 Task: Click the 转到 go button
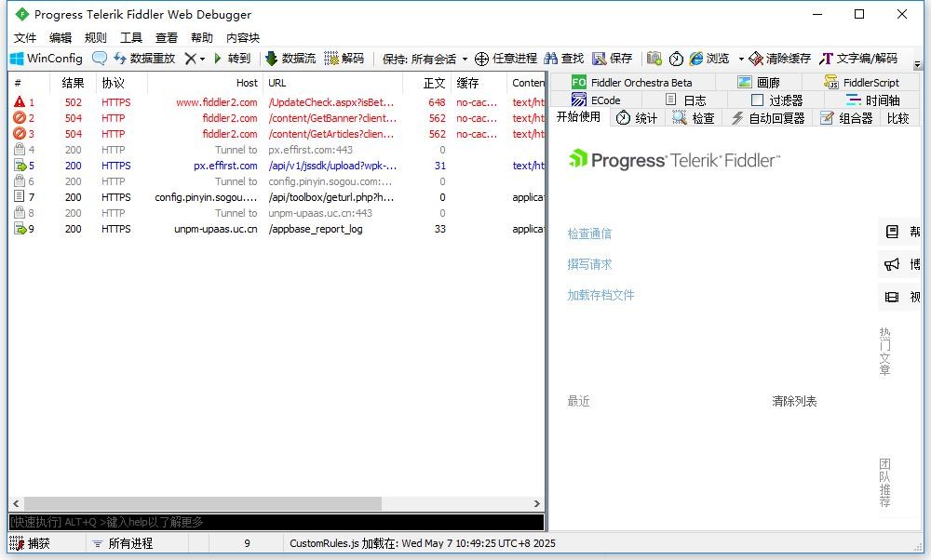(x=232, y=58)
